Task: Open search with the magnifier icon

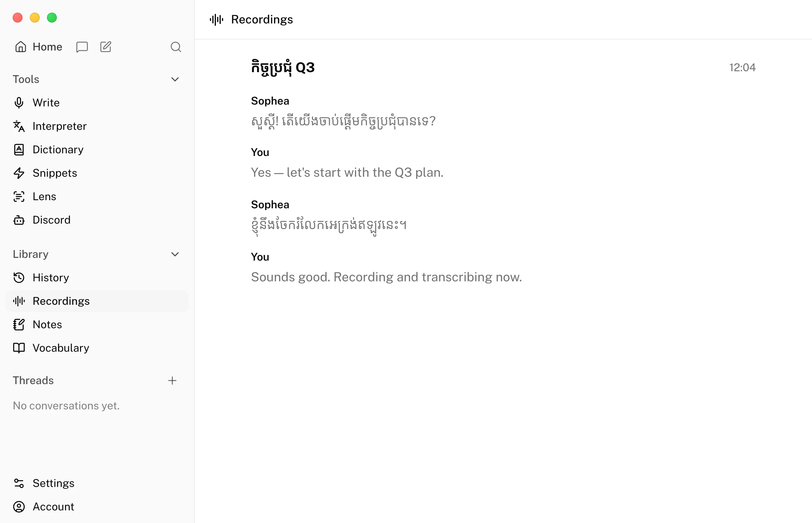Action: pos(176,47)
